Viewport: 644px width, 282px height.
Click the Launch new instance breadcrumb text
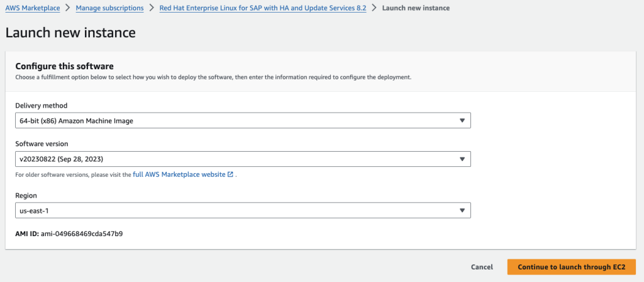416,8
